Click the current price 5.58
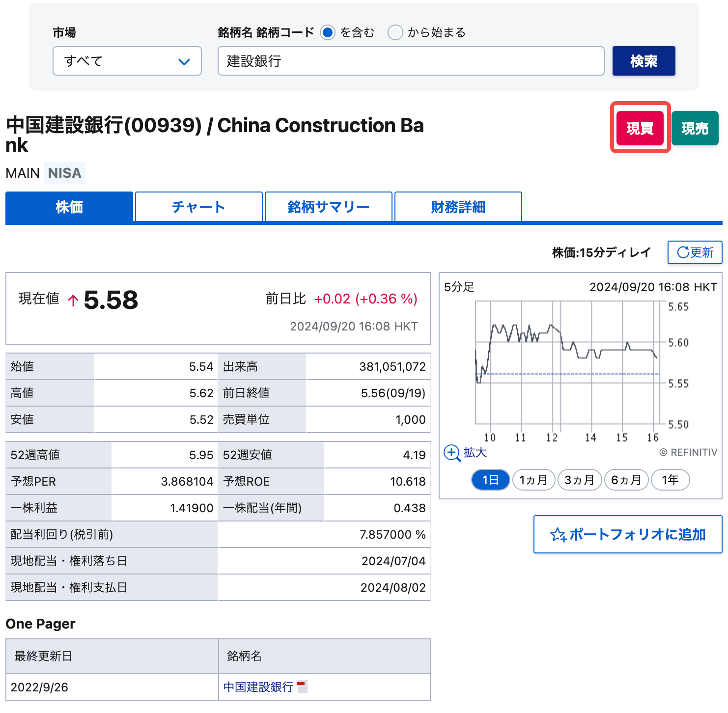 click(111, 300)
